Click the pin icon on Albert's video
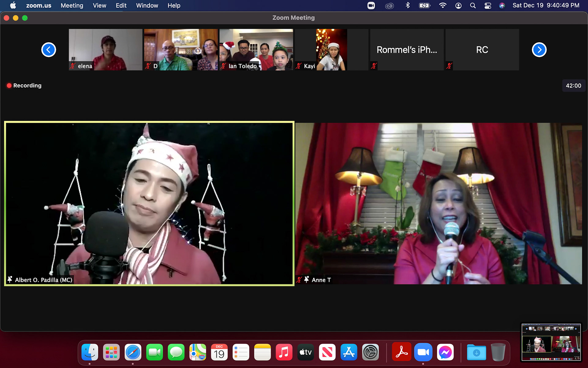This screenshot has width=588, height=368. pyautogui.click(x=10, y=280)
